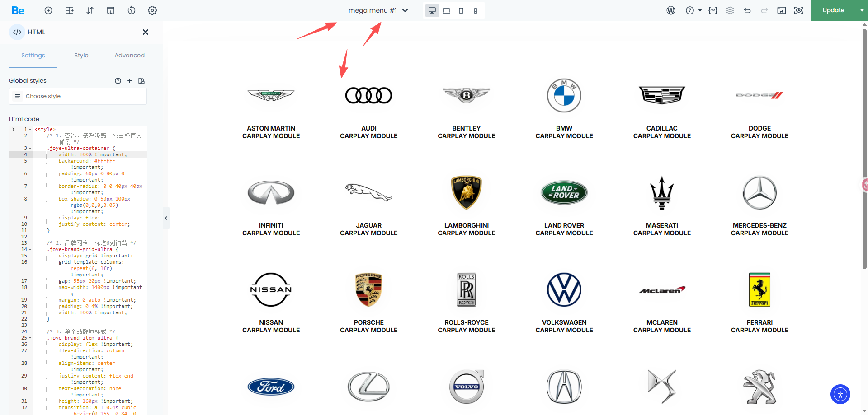
Task: Open the custom CSS braces icon
Action: coord(713,10)
